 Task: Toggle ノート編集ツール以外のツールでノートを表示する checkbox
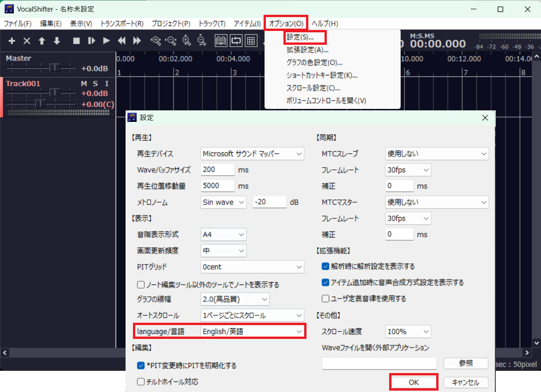click(141, 285)
